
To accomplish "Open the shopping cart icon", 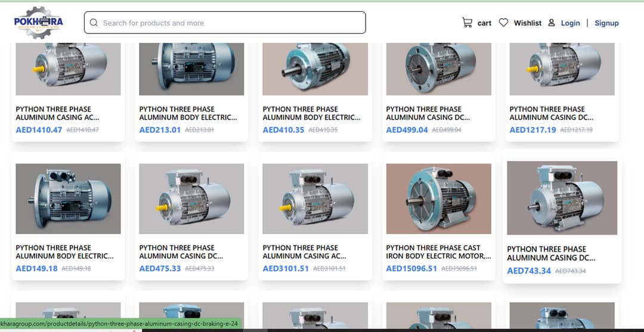I will tap(467, 23).
